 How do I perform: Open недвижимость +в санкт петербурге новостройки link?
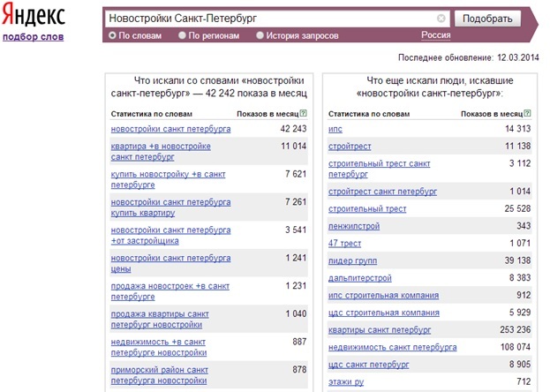click(159, 347)
